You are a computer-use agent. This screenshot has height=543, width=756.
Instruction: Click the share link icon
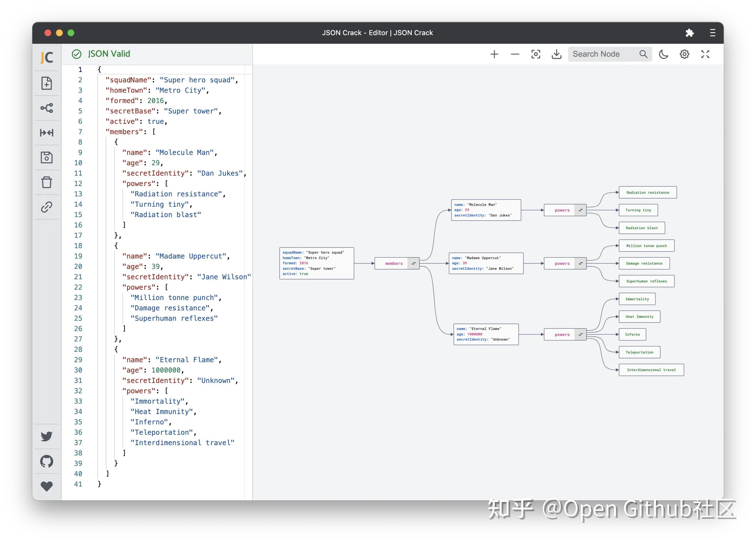47,207
